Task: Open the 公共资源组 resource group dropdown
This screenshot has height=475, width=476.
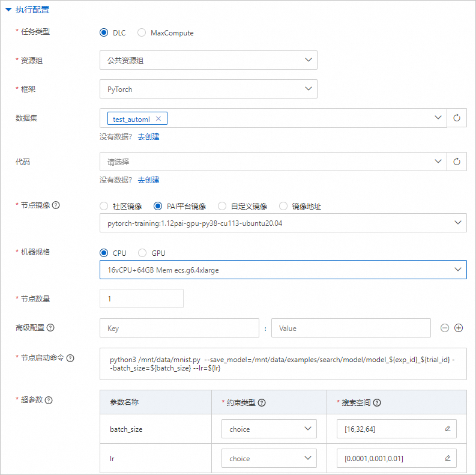Action: tap(208, 60)
